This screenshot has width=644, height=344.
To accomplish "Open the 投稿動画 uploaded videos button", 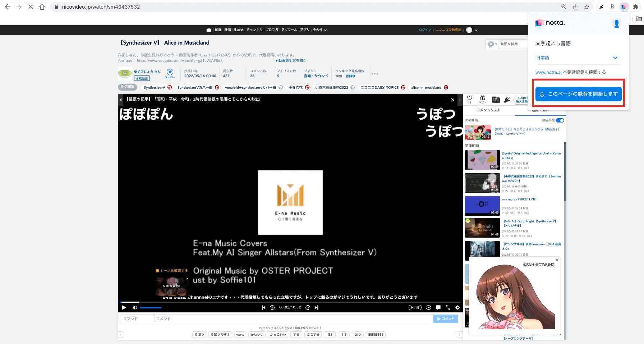I will point(142,78).
